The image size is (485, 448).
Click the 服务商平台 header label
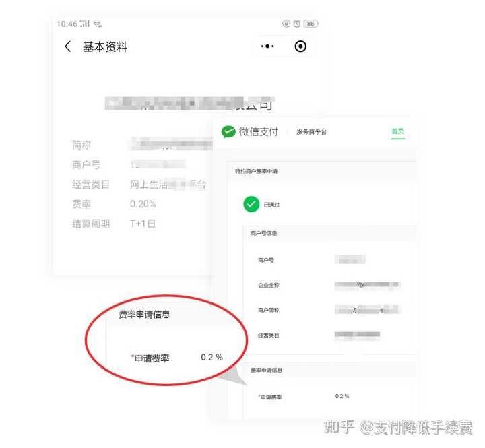coord(311,132)
